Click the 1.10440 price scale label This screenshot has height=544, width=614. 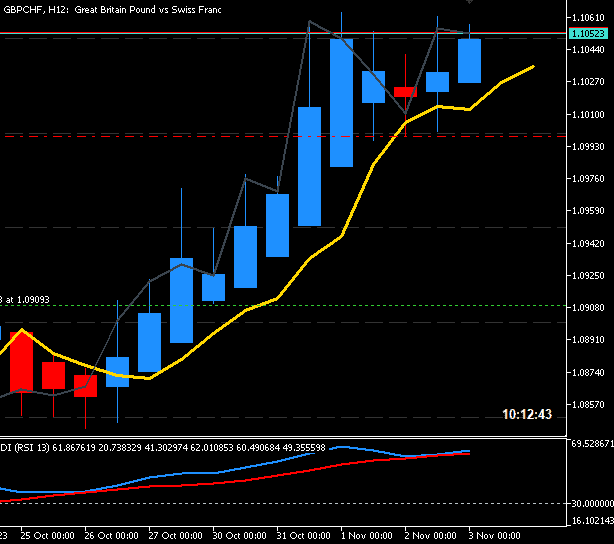(588, 50)
